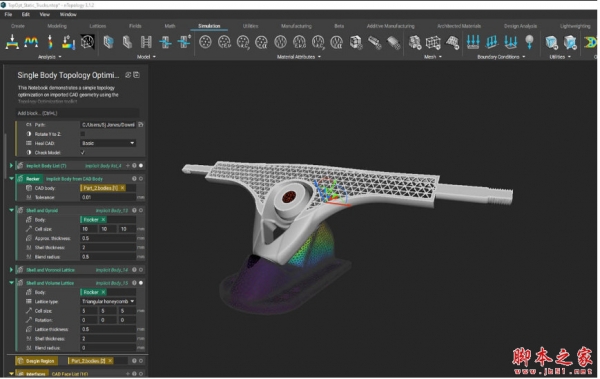600x379 pixels.
Task: Toggle visibility dot of Shell and Volume Lattice
Action: pos(141,283)
